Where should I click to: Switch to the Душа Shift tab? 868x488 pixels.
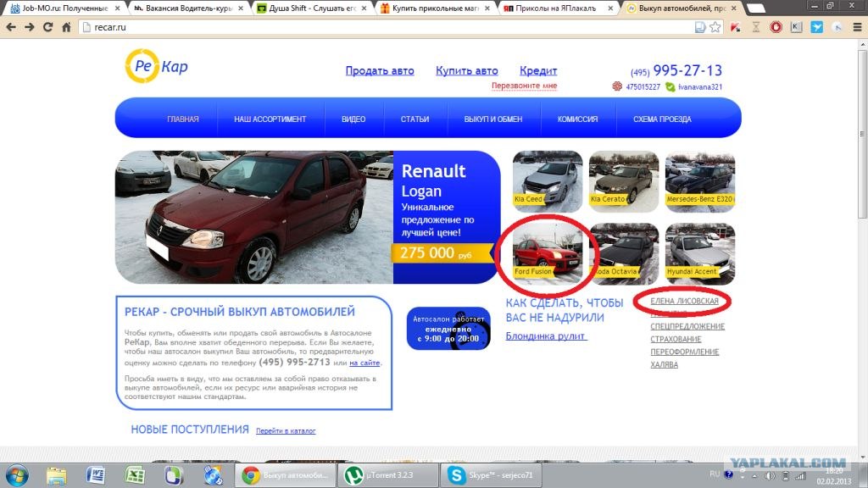[x=313, y=8]
